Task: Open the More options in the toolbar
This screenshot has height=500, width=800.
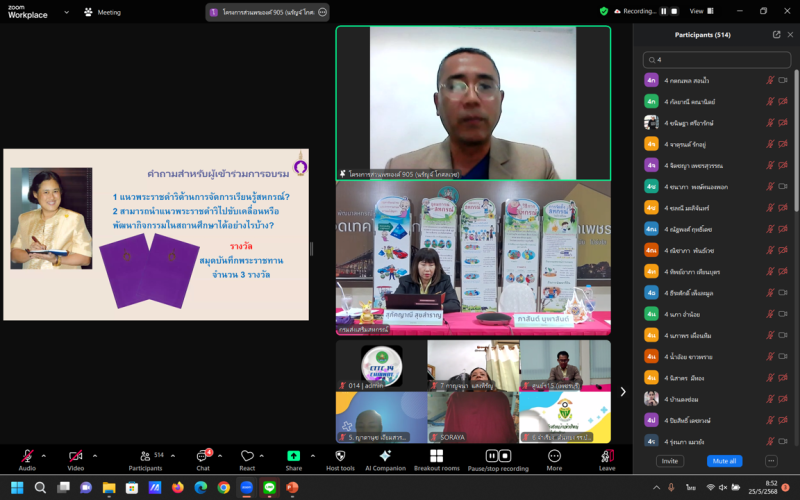Action: click(554, 460)
